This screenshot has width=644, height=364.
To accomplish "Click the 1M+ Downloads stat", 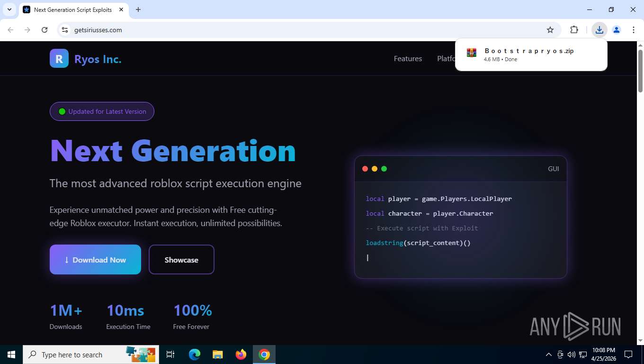I will (66, 317).
